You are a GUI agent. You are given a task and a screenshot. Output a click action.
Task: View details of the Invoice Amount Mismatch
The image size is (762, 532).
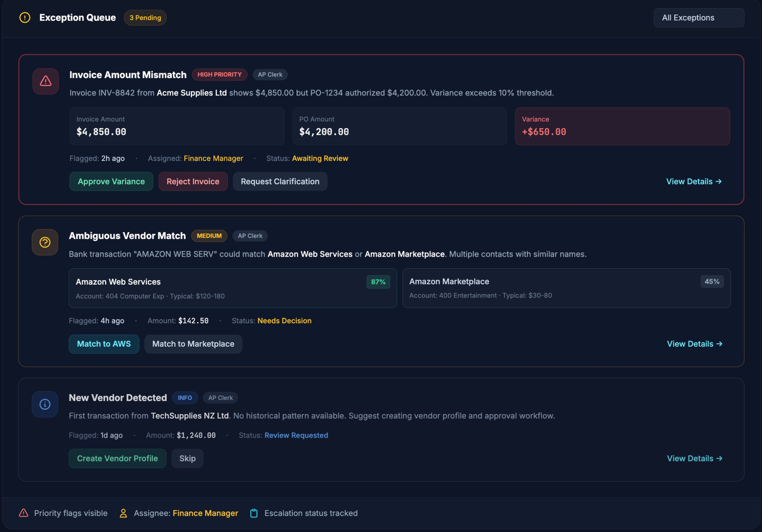(x=694, y=181)
